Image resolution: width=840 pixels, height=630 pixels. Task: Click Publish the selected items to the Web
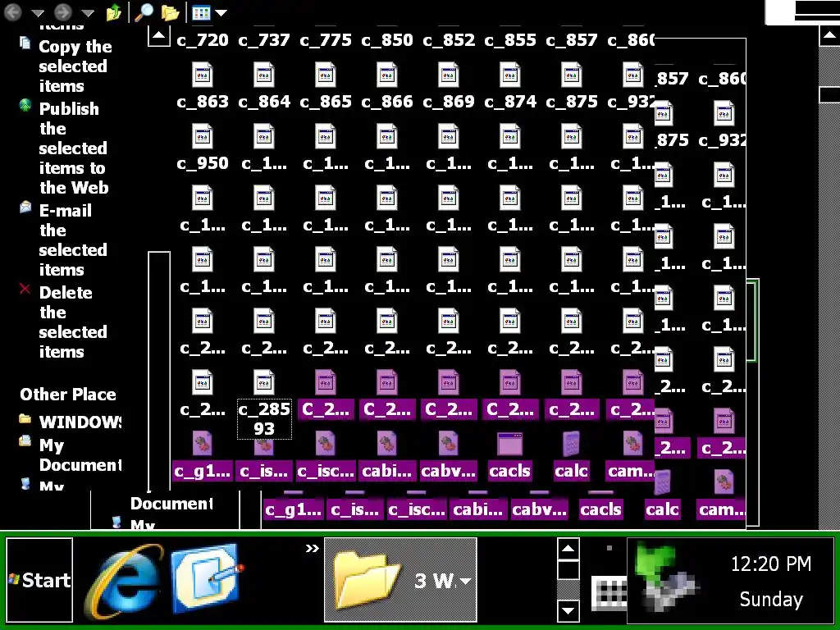(73, 148)
